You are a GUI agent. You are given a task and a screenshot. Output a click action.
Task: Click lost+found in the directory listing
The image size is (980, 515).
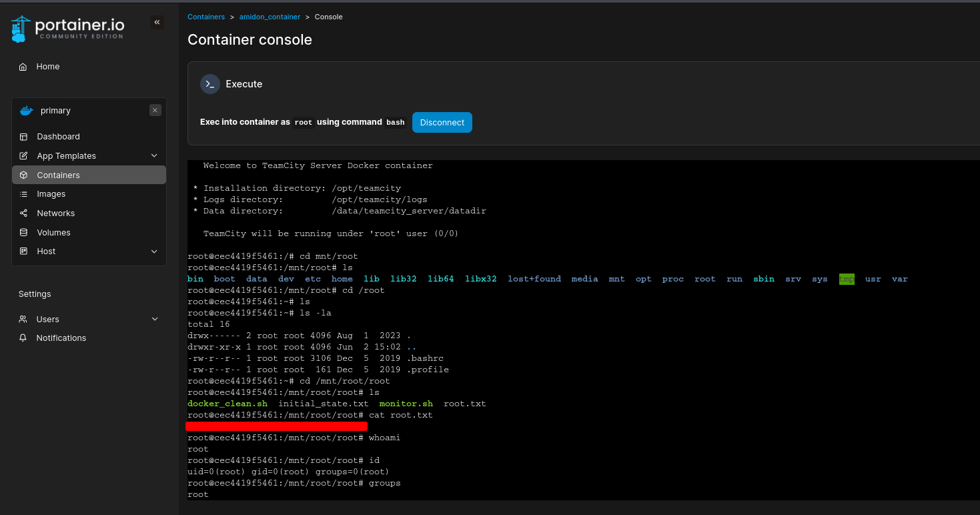(534, 280)
